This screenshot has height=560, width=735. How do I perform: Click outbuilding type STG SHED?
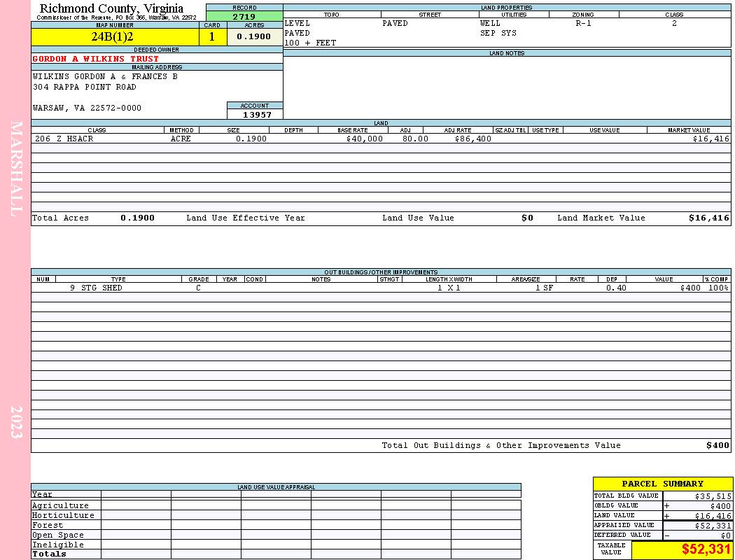pyautogui.click(x=101, y=288)
